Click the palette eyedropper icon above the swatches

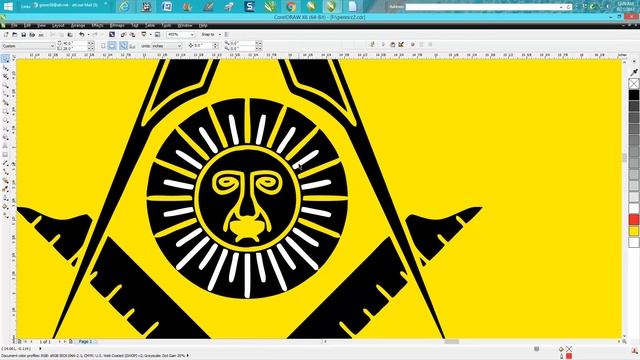pos(634,72)
